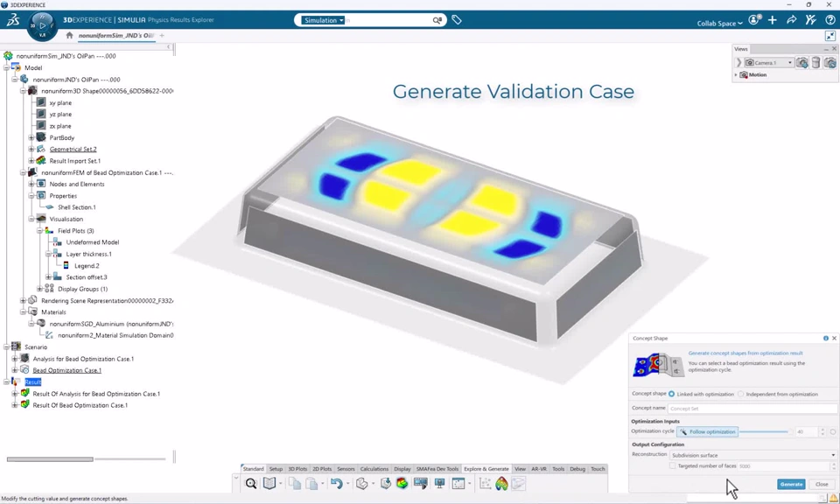Click the Generate button
The height and width of the screenshot is (504, 840).
point(791,484)
